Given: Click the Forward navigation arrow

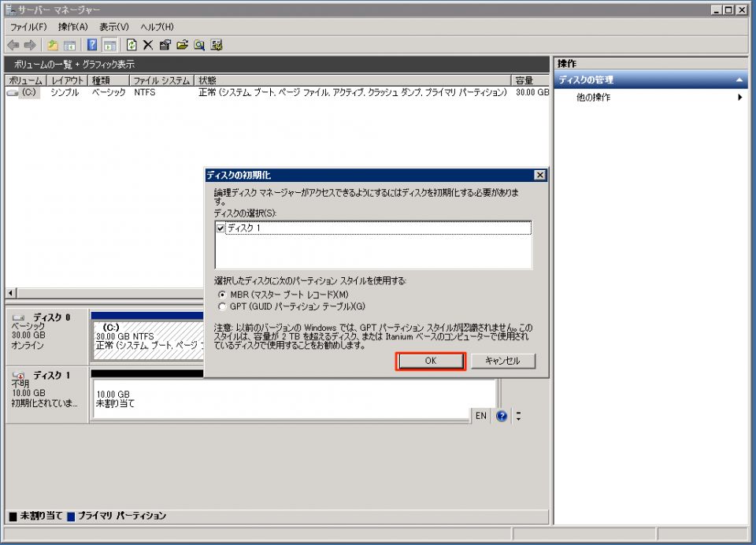Looking at the screenshot, I should (30, 45).
